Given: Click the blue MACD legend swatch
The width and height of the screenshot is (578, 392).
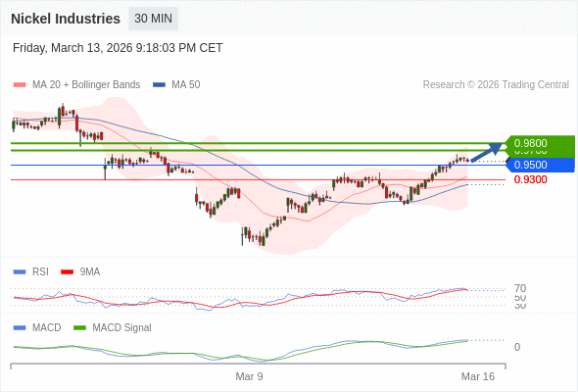Looking at the screenshot, I should 20,328.
